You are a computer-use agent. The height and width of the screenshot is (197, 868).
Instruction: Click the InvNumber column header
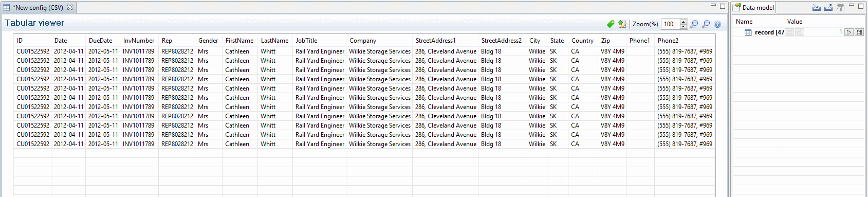[139, 41]
